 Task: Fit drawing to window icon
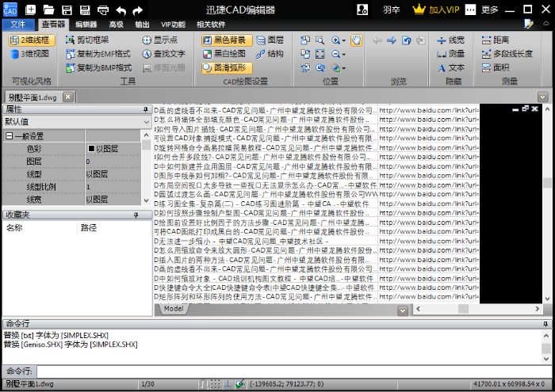pyautogui.click(x=320, y=54)
